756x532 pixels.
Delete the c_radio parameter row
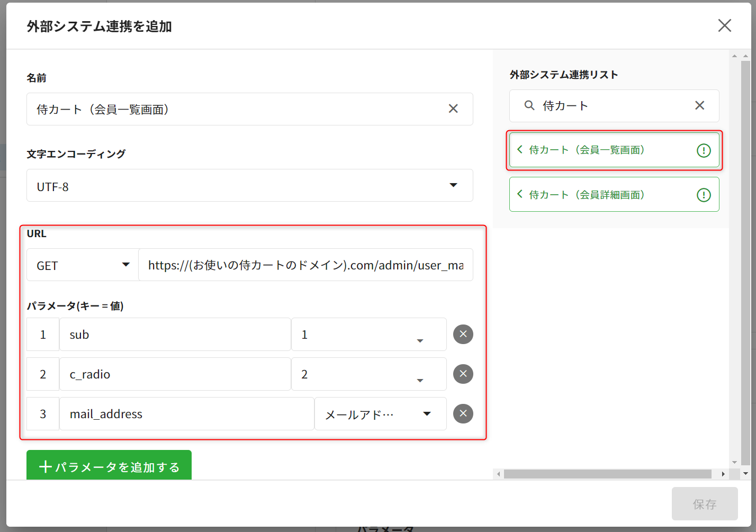(x=463, y=374)
